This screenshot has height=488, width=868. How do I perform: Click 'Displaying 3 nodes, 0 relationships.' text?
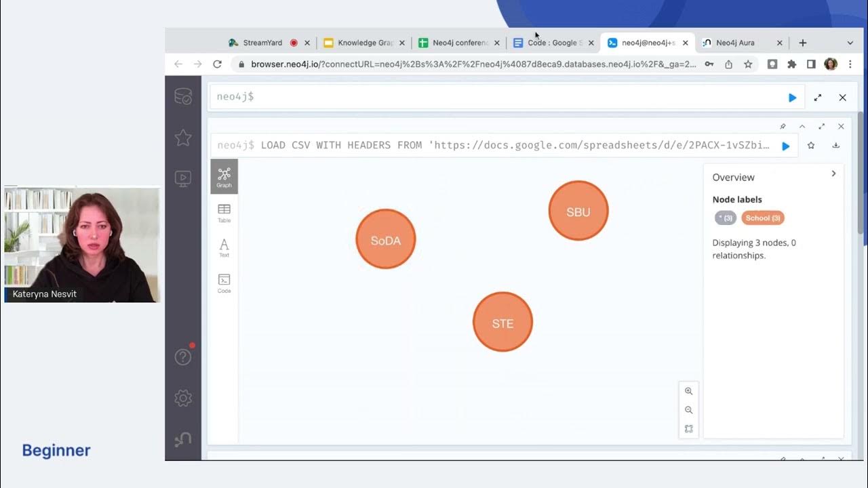coord(754,249)
